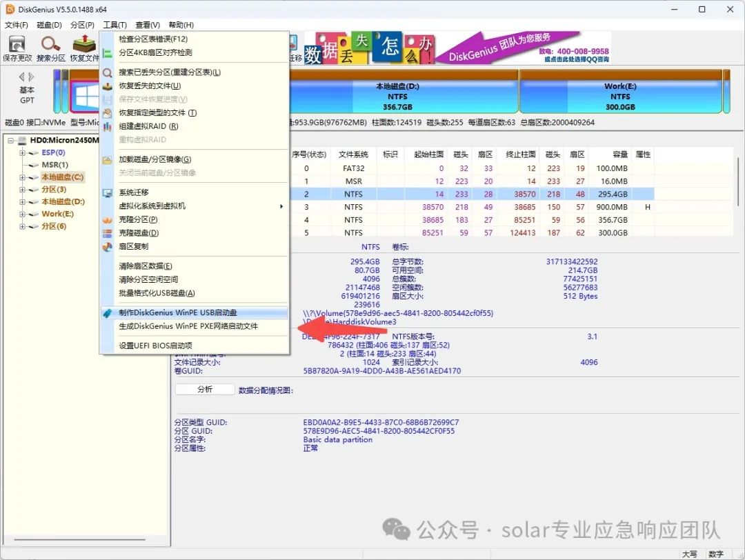Open the 分区(P) menu in the menu bar
The width and height of the screenshot is (745, 560).
[82, 25]
